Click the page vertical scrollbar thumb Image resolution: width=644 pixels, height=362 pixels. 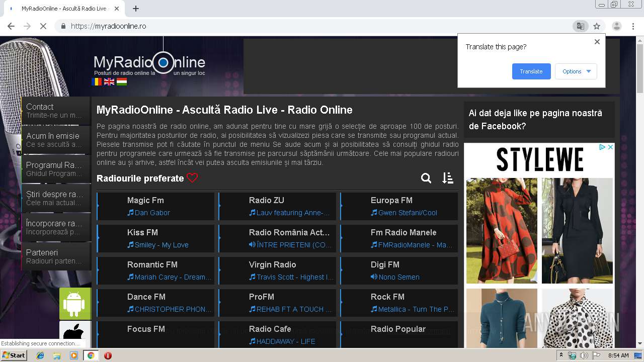(x=640, y=68)
